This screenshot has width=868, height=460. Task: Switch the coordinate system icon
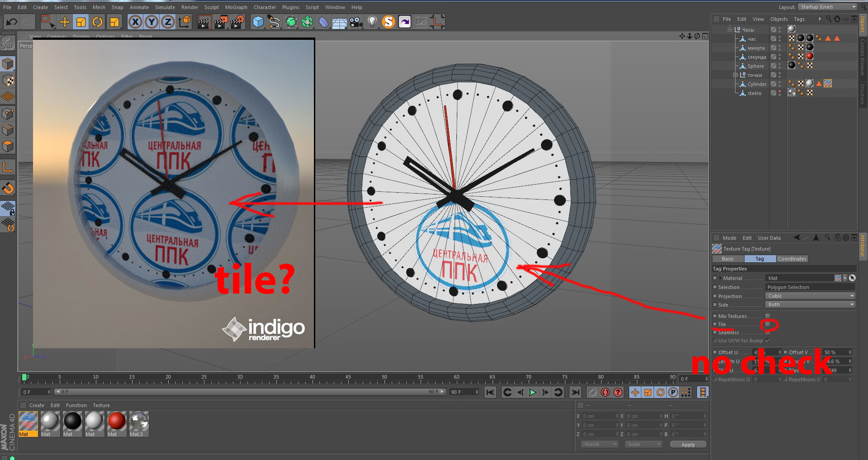pyautogui.click(x=185, y=22)
